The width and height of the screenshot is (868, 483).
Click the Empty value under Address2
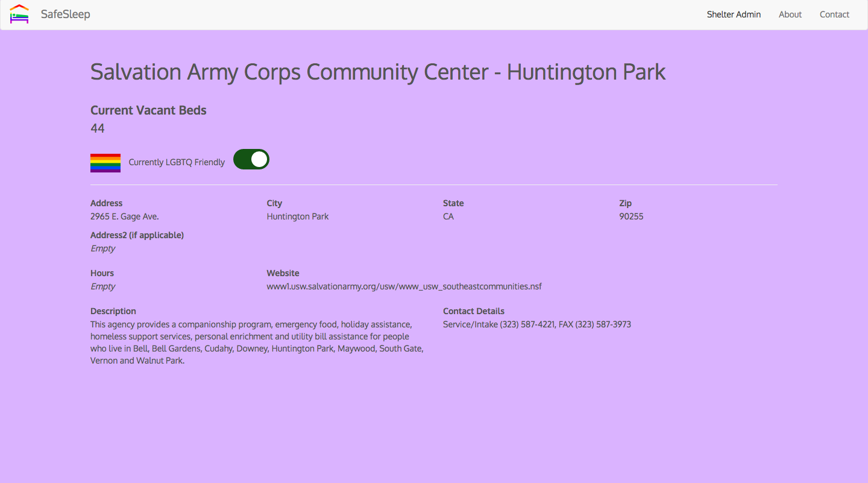tap(102, 248)
